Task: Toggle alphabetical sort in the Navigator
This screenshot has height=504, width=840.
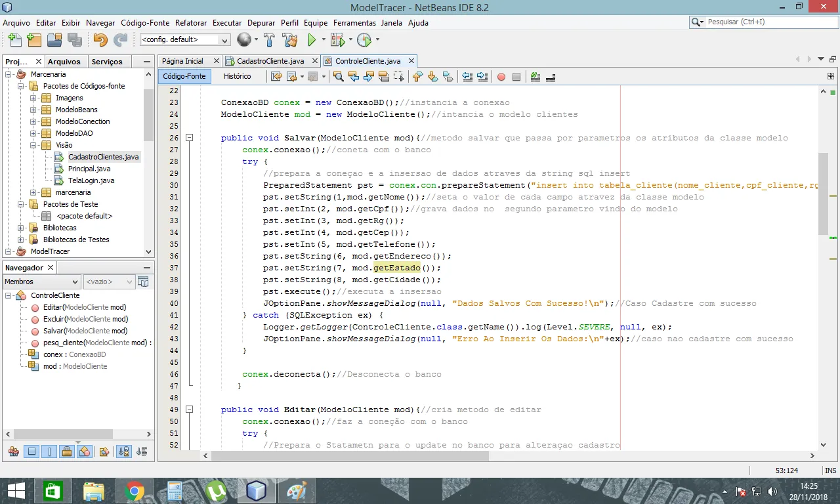Action: (x=123, y=451)
